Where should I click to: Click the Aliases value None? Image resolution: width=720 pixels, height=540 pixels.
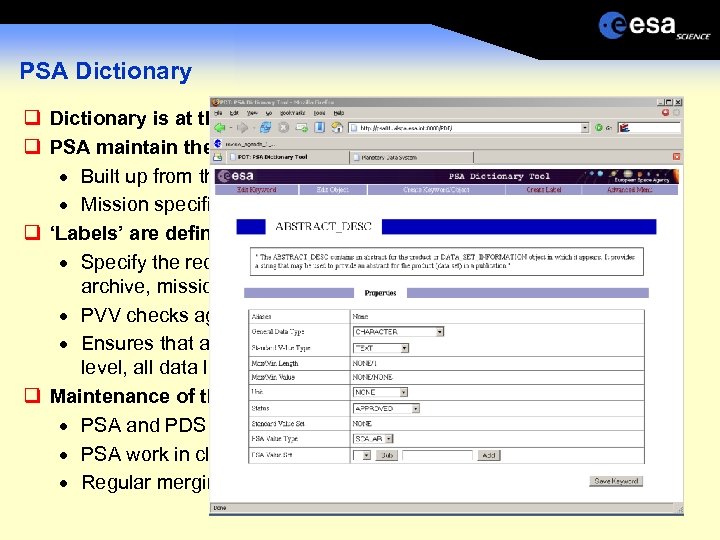tap(360, 316)
